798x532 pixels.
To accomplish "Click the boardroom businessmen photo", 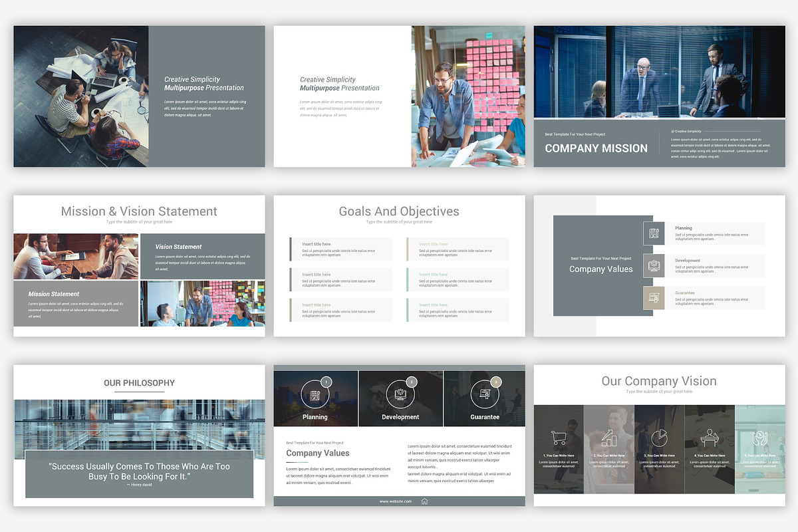I will pos(660,72).
